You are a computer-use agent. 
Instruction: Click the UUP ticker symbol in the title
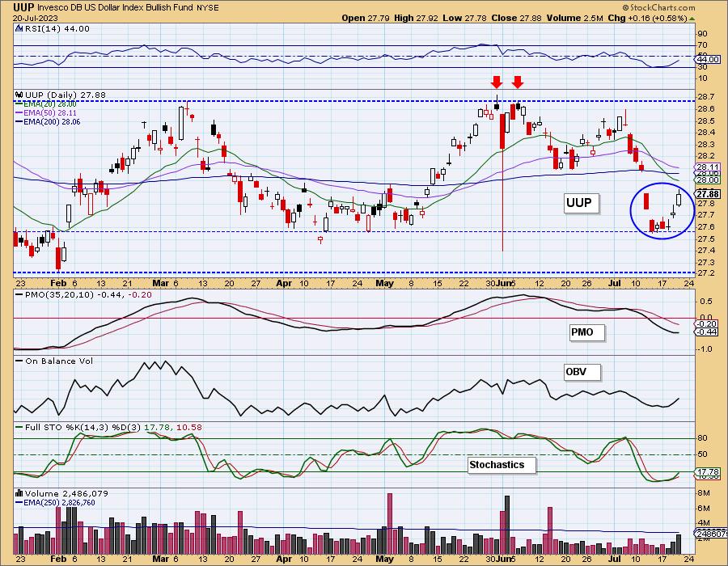pos(23,7)
